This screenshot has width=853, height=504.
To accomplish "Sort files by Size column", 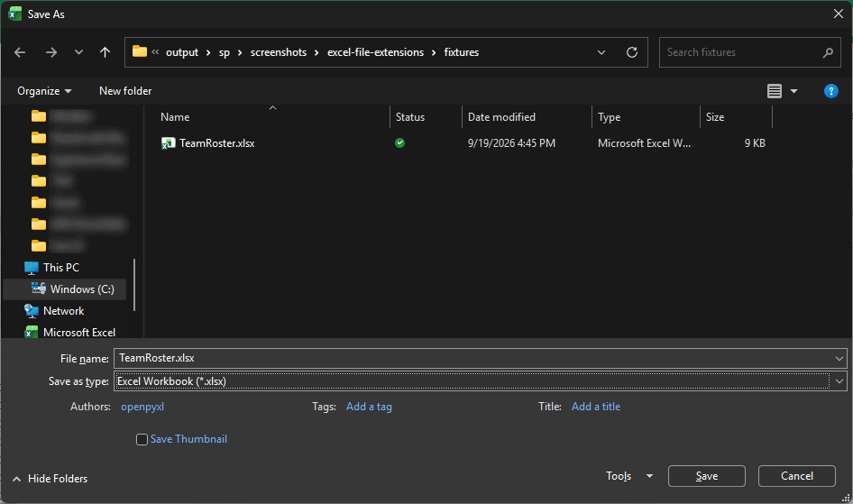I will [715, 117].
